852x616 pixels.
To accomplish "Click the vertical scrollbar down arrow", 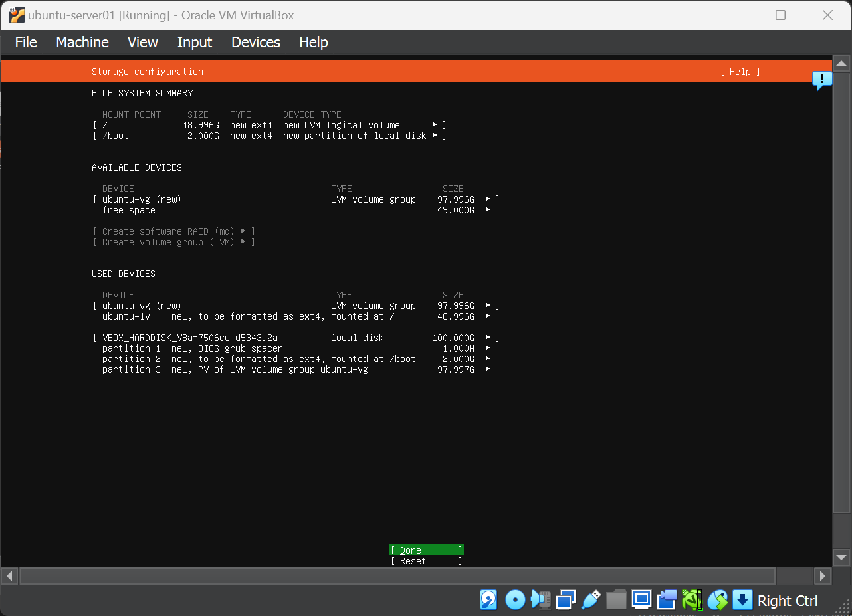I will click(x=841, y=557).
